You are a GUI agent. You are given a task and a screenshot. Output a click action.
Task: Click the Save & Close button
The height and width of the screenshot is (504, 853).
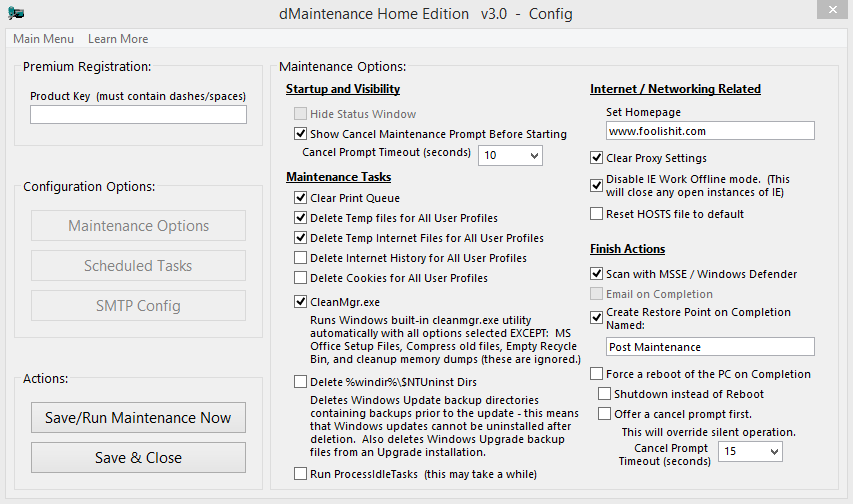[138, 458]
